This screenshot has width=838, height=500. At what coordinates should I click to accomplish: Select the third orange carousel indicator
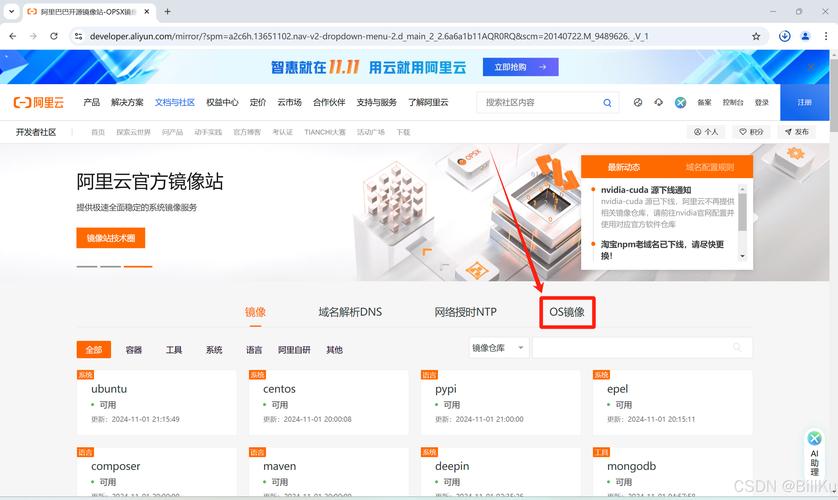[138, 266]
